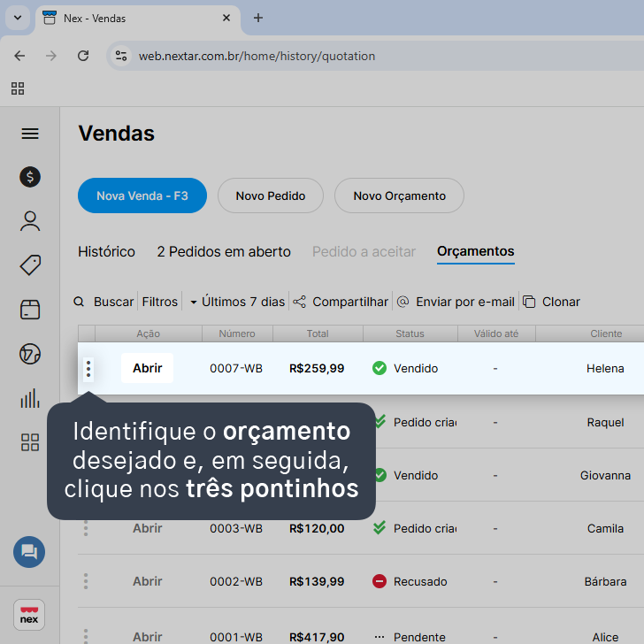Click the nex logo icon
The height and width of the screenshot is (644, 644).
tap(29, 615)
